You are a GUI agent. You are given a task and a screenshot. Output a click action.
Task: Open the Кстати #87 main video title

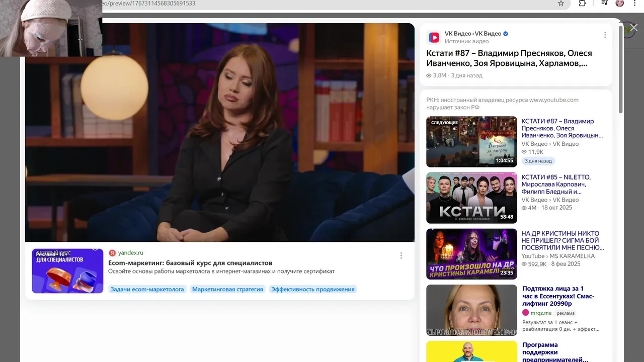tap(509, 58)
